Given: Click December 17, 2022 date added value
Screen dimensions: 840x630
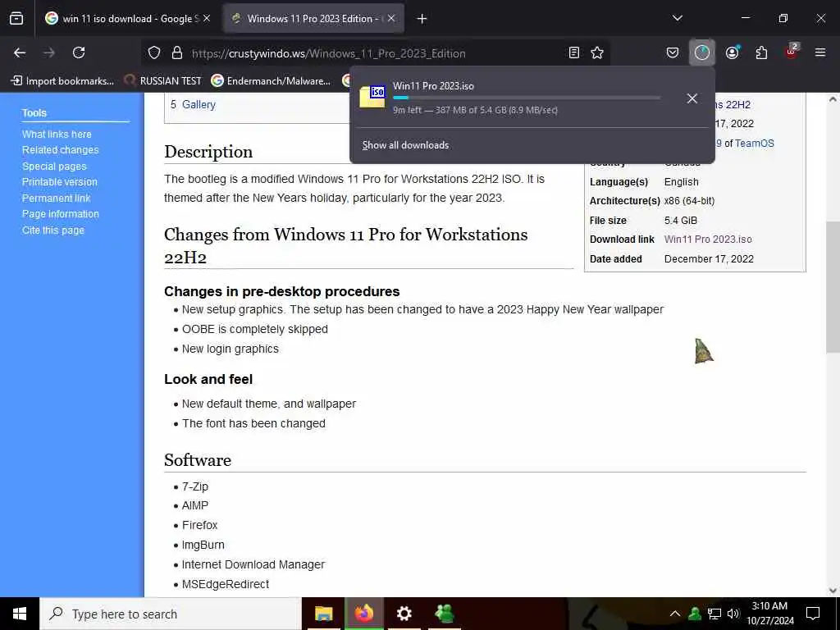Looking at the screenshot, I should [x=709, y=258].
